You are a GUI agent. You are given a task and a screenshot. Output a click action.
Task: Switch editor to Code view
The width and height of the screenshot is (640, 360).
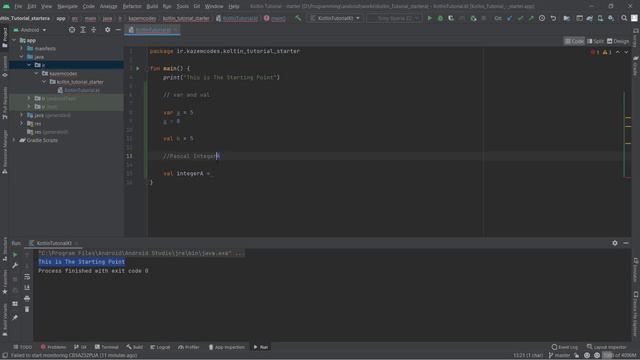[574, 41]
